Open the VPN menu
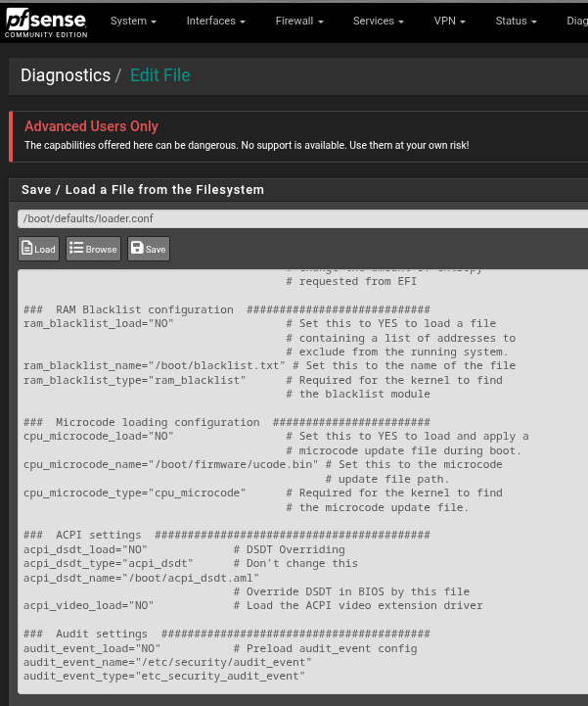Viewport: 588px width, 706px height. (450, 21)
